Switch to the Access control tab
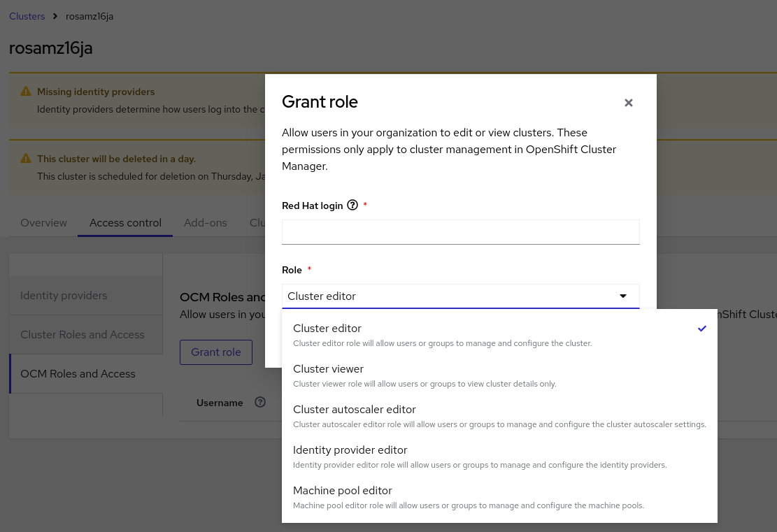The width and height of the screenshot is (777, 532). click(125, 223)
